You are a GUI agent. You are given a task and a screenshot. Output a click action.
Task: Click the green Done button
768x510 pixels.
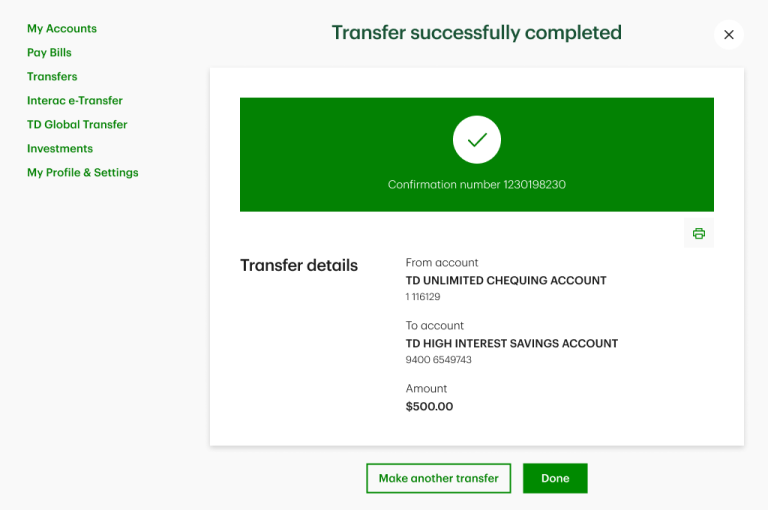pyautogui.click(x=555, y=478)
